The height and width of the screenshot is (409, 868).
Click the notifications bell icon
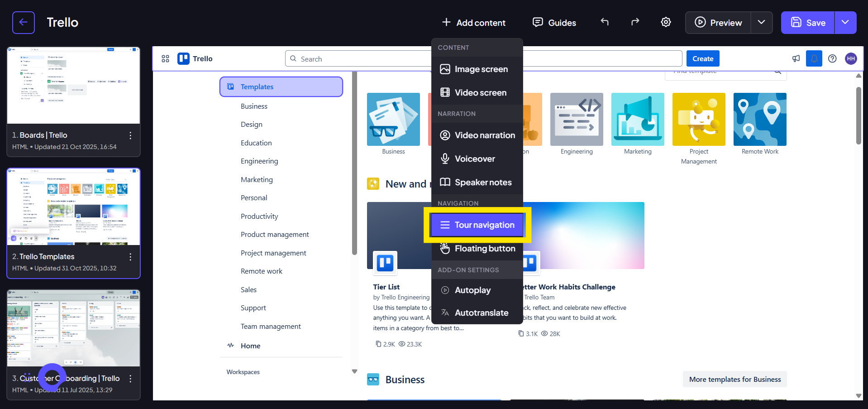(814, 58)
